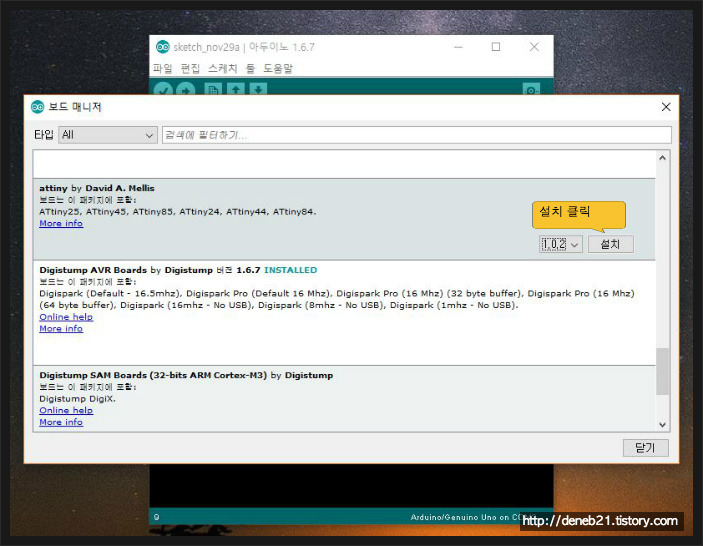Open the 파일 menu in Arduino window
This screenshot has width=703, height=546.
pyautogui.click(x=162, y=68)
